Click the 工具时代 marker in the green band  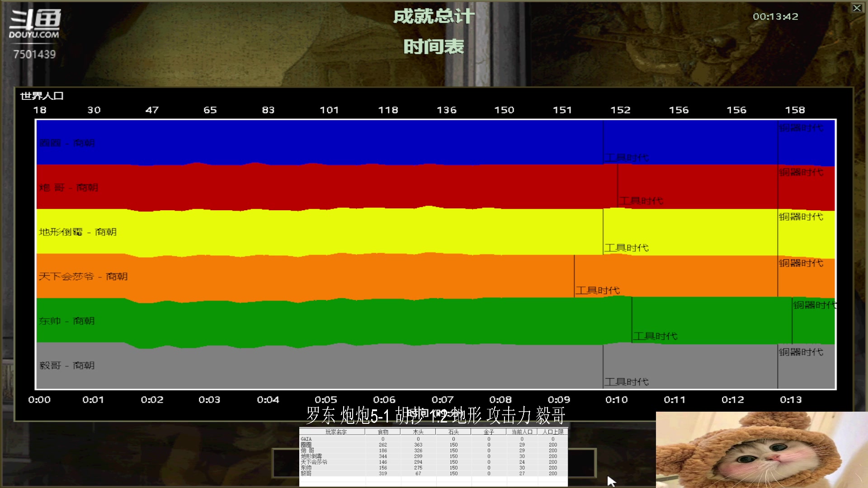656,336
